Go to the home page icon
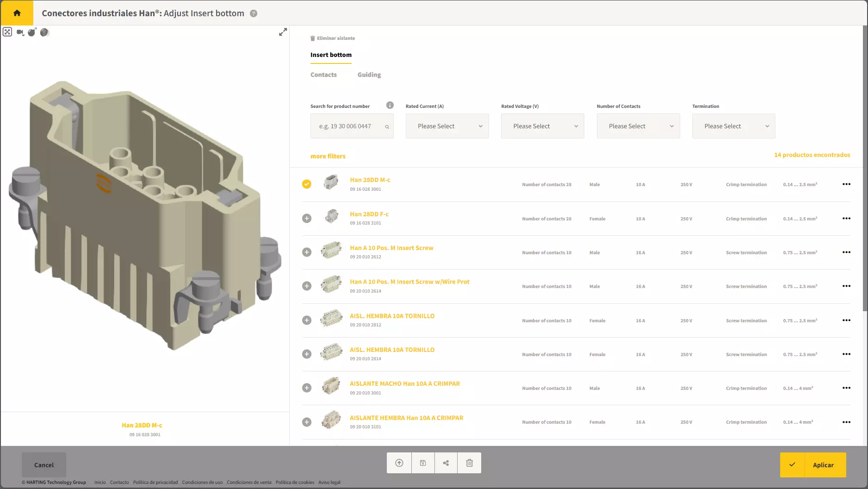The image size is (868, 489). coord(17,13)
